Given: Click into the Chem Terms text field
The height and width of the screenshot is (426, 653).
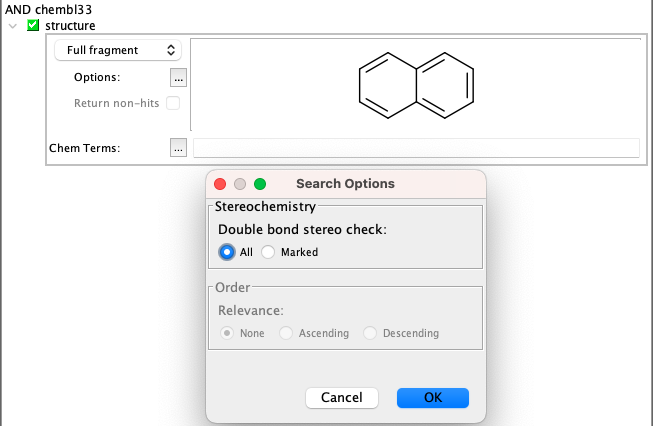Looking at the screenshot, I should click(x=415, y=148).
